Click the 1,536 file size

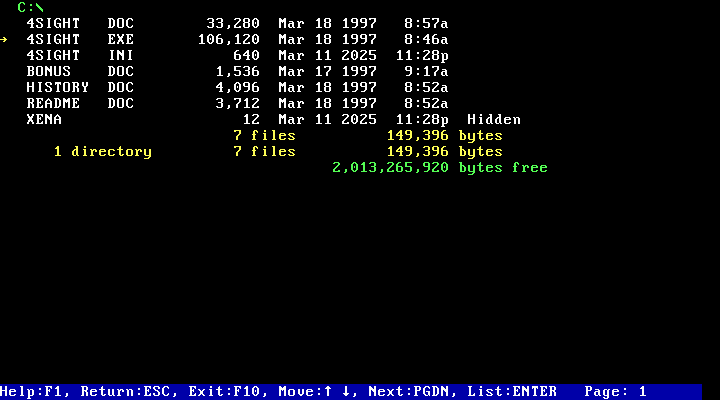pos(237,72)
